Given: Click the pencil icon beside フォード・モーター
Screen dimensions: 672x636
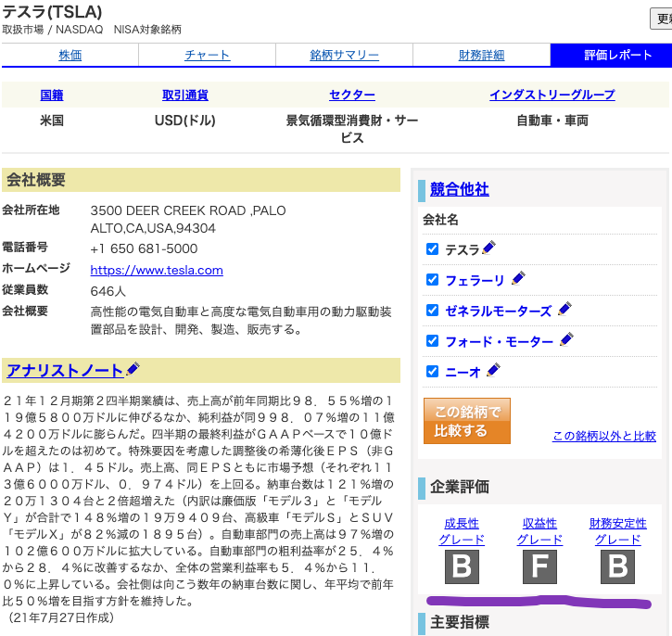Looking at the screenshot, I should [x=566, y=339].
